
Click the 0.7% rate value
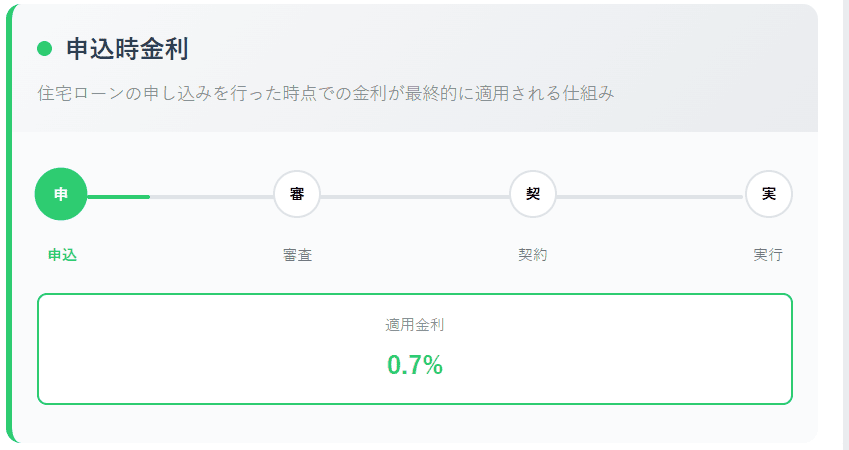415,365
